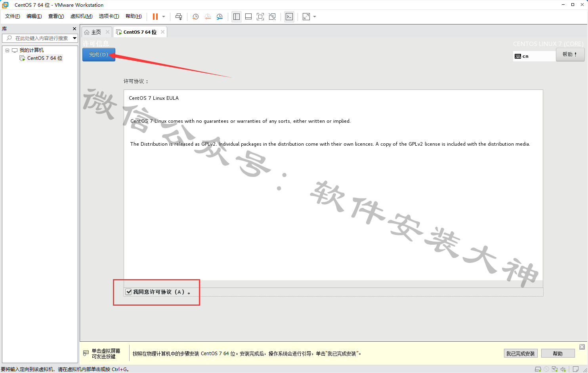
Task: Switch to the CentOS 7 64 位 tab
Action: click(x=140, y=32)
